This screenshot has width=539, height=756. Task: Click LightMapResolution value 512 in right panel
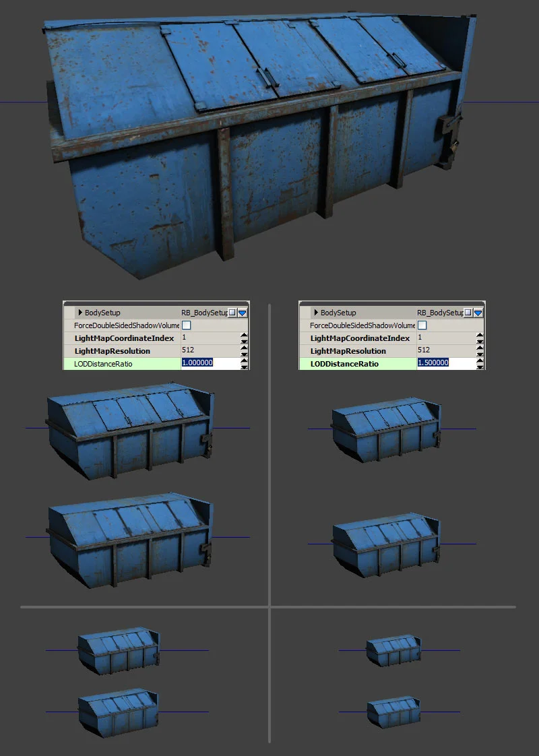pyautogui.click(x=424, y=350)
